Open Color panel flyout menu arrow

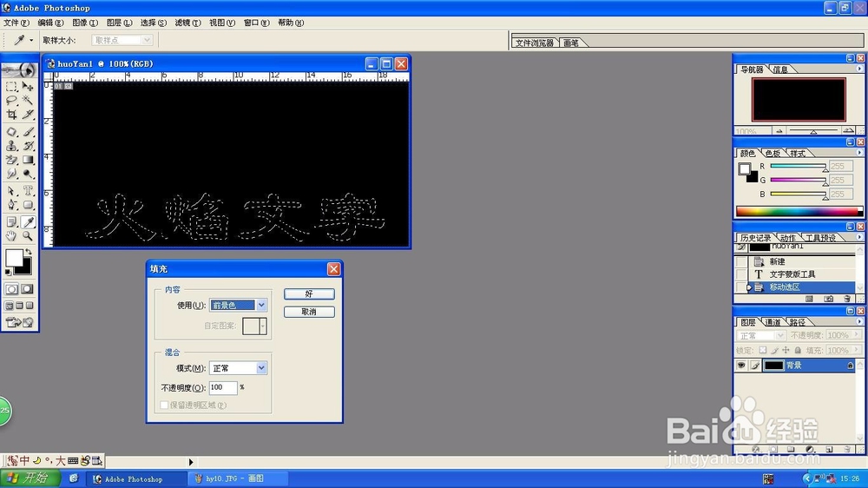click(x=859, y=153)
